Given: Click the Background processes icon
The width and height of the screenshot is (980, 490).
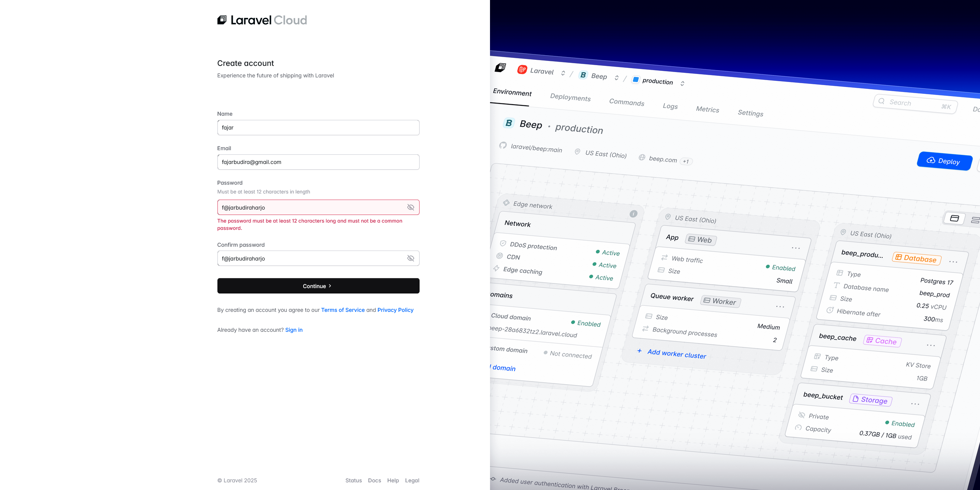Looking at the screenshot, I should pos(645,328).
